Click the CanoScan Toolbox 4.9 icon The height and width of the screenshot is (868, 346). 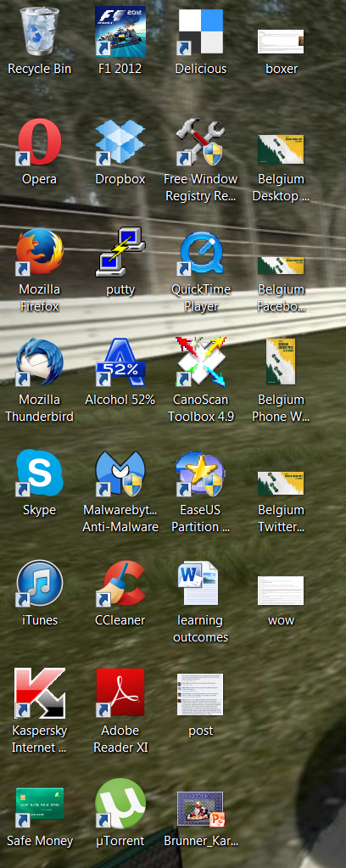click(x=200, y=361)
